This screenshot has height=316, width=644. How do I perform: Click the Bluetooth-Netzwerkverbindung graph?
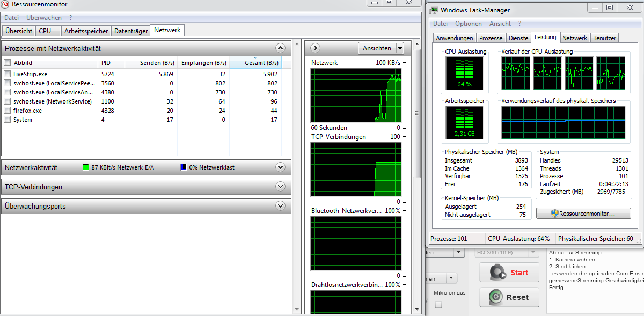(x=356, y=244)
